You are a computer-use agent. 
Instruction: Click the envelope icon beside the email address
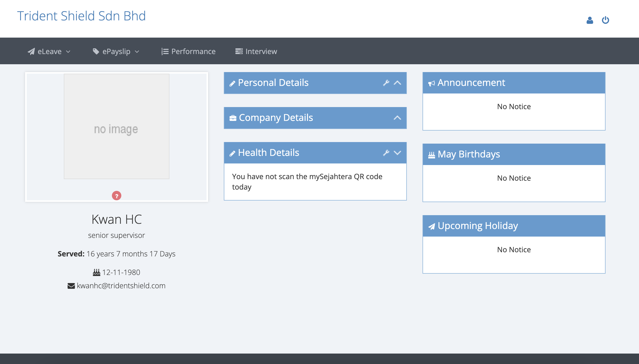tap(71, 285)
